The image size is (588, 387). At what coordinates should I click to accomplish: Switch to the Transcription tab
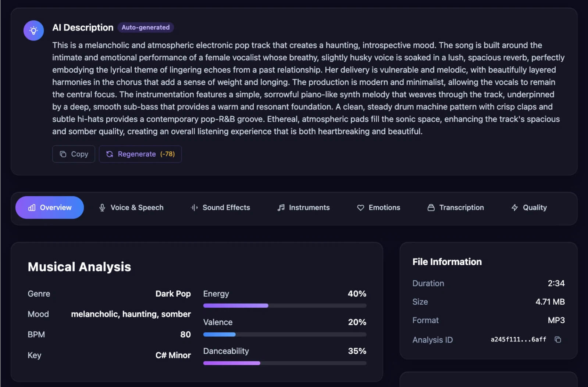(456, 208)
